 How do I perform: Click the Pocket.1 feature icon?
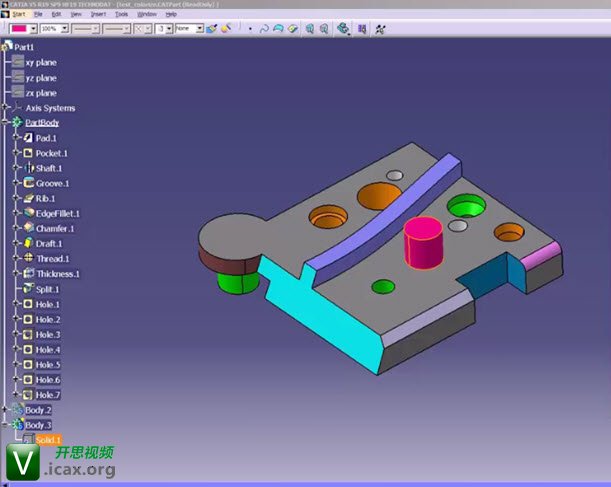pyautogui.click(x=28, y=153)
